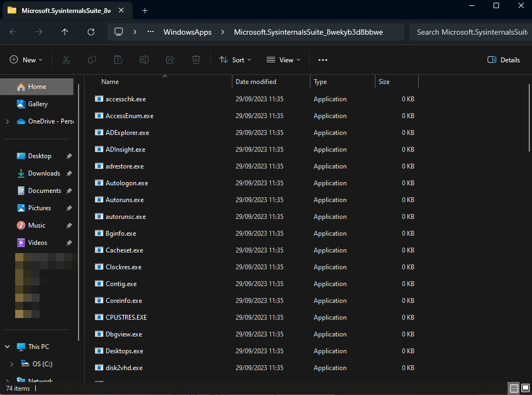Click the Search Microsoft.SysinternalsSuite box
The width and height of the screenshot is (532, 395).
coord(470,32)
